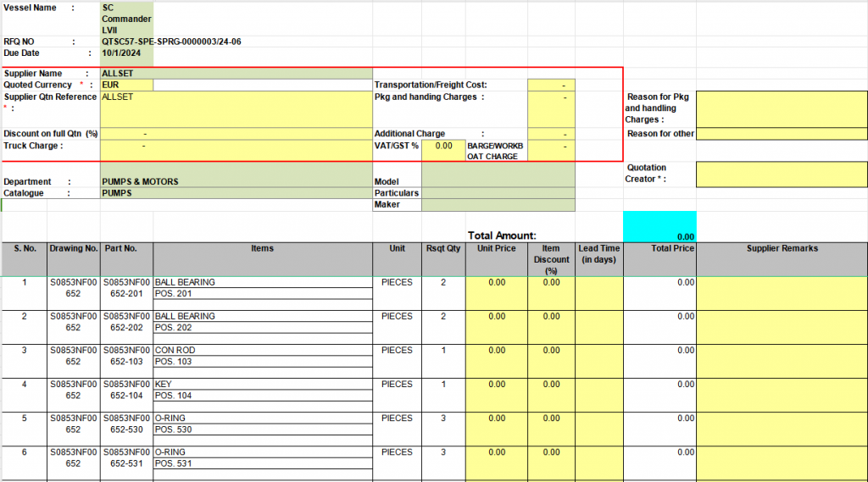This screenshot has height=482, width=868.
Task: Click the Reason for Pkg and handling field
Action: click(781, 108)
